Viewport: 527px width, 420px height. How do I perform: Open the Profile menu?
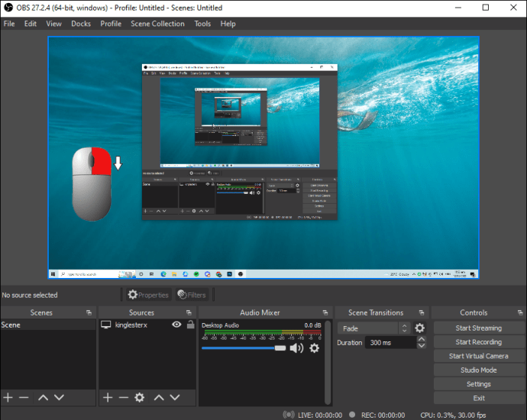pyautogui.click(x=111, y=24)
